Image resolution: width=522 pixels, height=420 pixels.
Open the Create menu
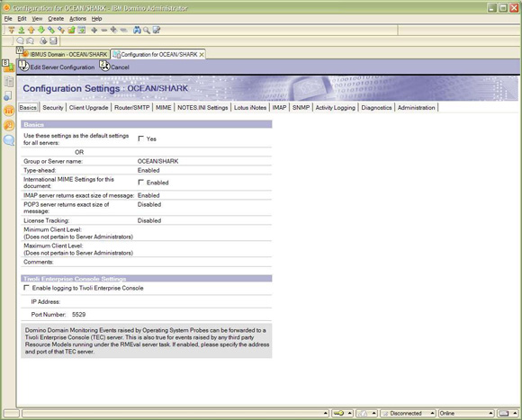[56, 19]
